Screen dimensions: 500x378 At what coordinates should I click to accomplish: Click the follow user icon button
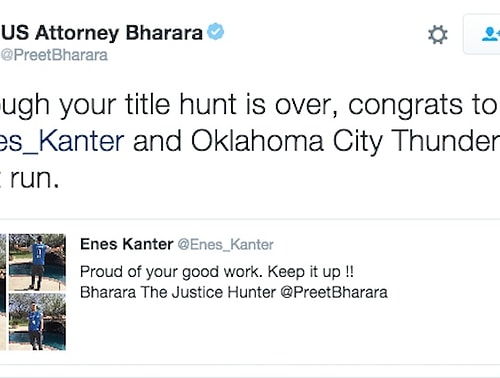tap(482, 34)
